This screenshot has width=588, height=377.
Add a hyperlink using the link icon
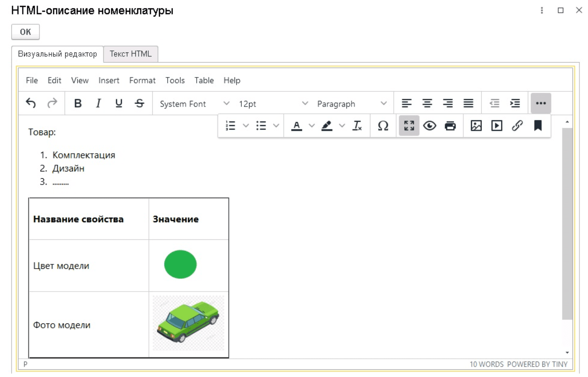[517, 126]
